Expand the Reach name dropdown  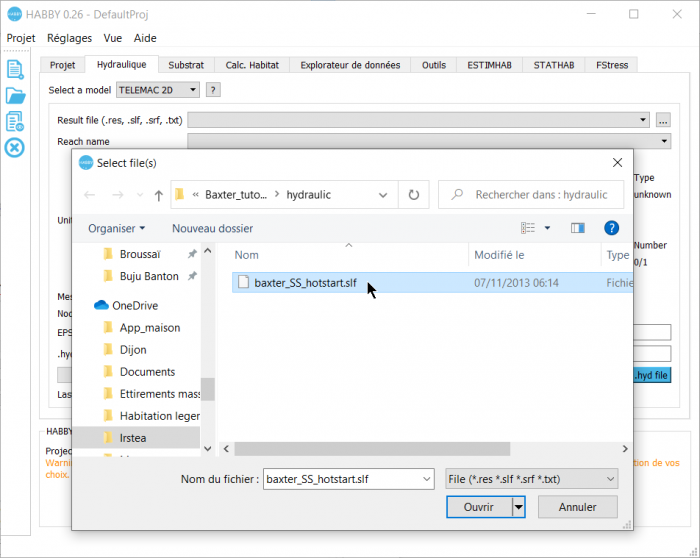pyautogui.click(x=664, y=141)
